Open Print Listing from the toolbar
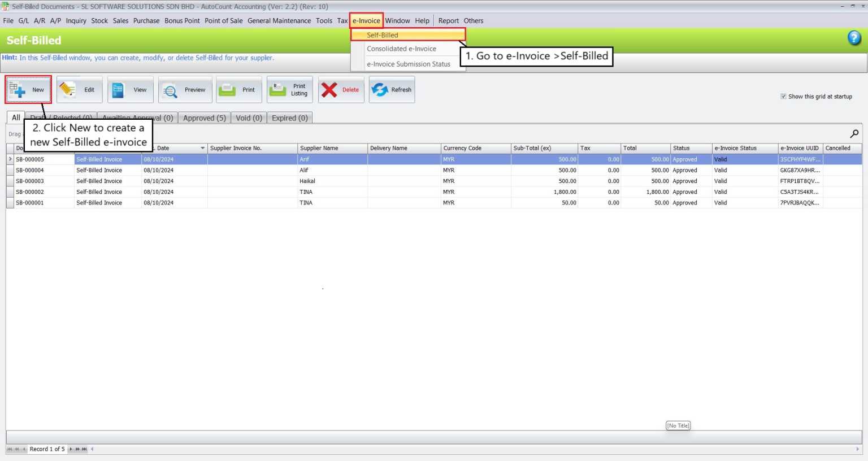This screenshot has width=868, height=461. (x=290, y=89)
